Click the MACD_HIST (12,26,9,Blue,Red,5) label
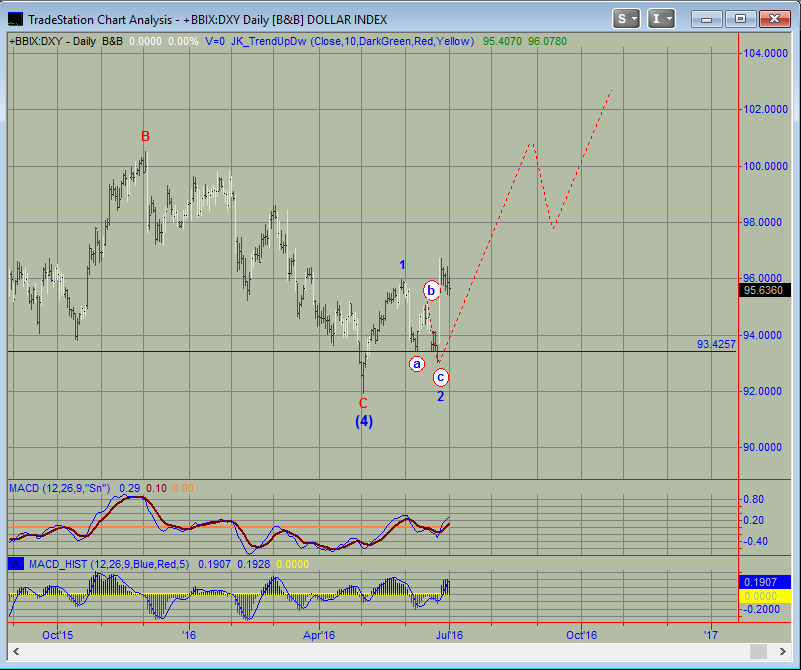Image resolution: width=801 pixels, height=670 pixels. click(109, 564)
